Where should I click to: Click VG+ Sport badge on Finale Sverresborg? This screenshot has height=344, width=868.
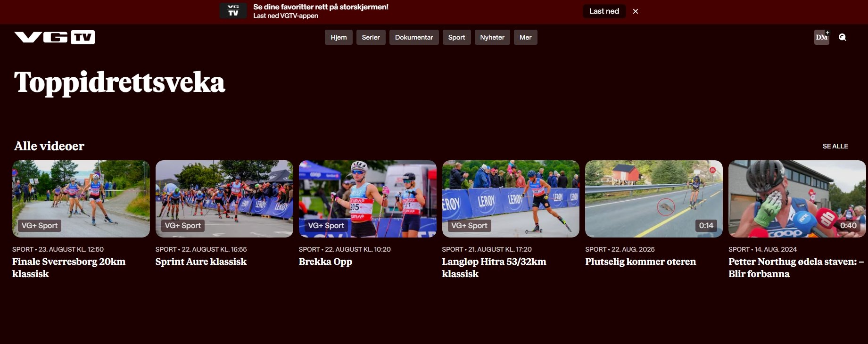[40, 226]
